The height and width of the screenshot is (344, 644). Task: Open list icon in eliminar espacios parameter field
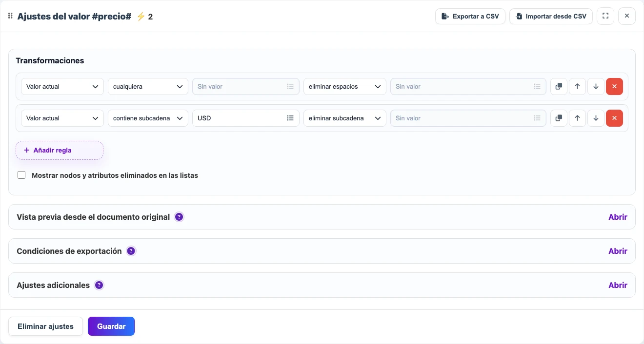537,86
